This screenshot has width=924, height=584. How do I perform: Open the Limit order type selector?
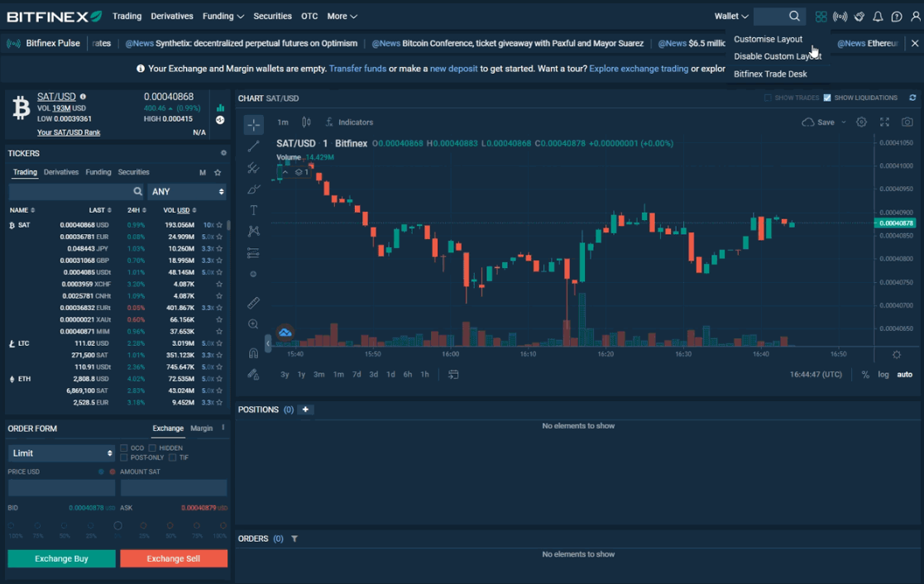pyautogui.click(x=60, y=452)
